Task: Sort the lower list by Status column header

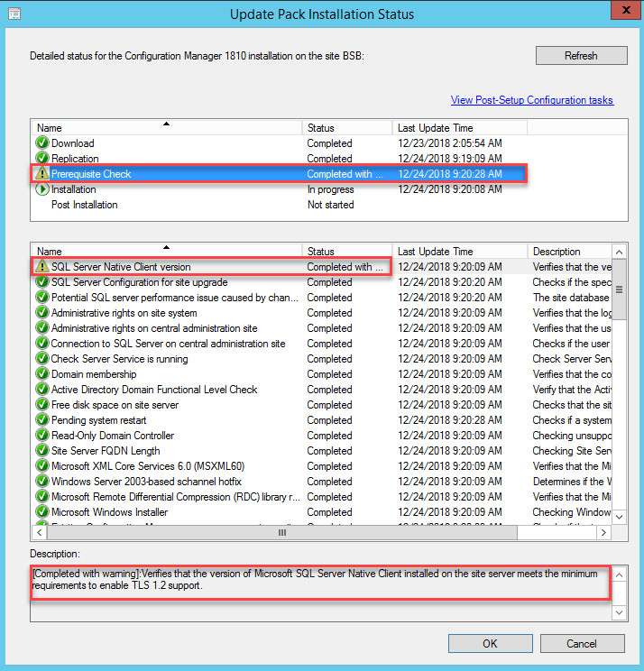Action: click(x=347, y=252)
